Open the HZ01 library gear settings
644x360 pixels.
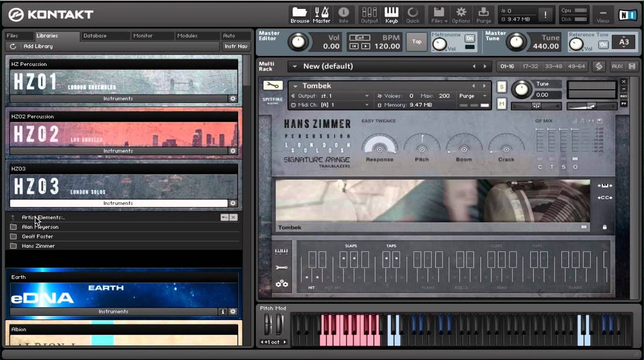[233, 99]
